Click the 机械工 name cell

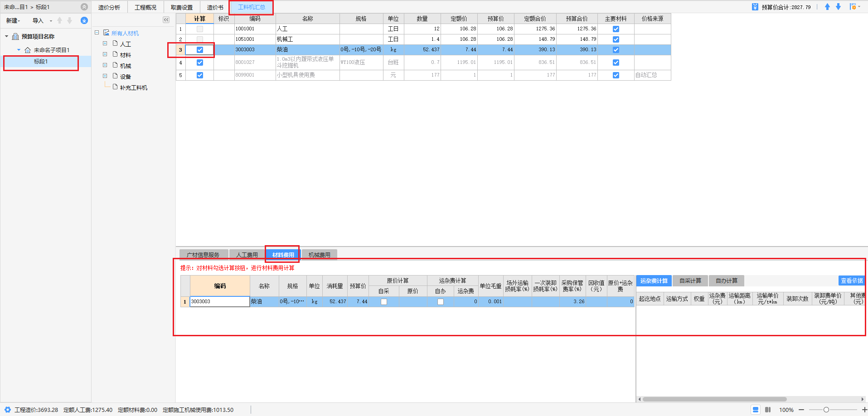point(307,39)
